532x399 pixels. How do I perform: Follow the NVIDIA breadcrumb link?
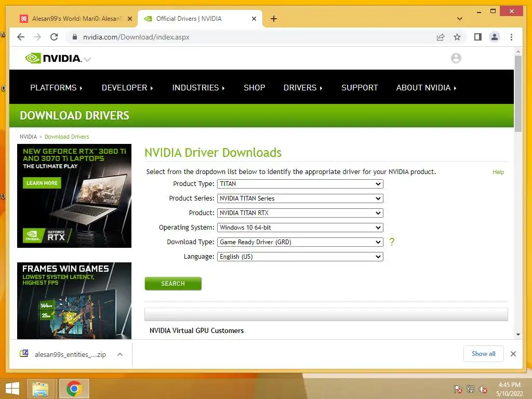(28, 137)
